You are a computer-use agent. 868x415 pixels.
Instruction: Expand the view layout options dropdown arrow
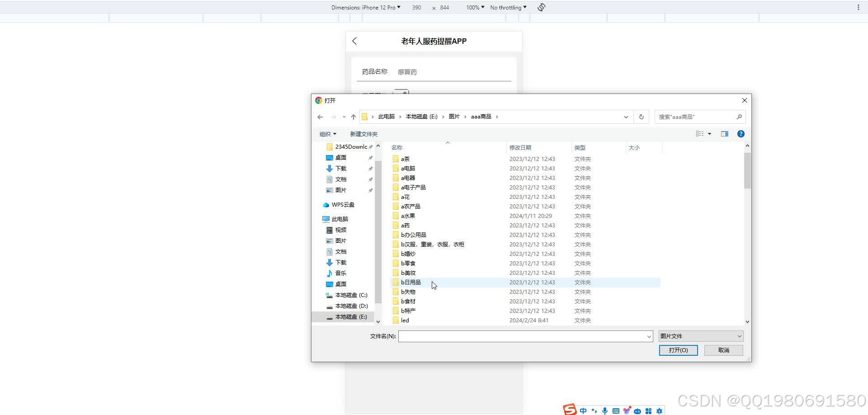(710, 133)
